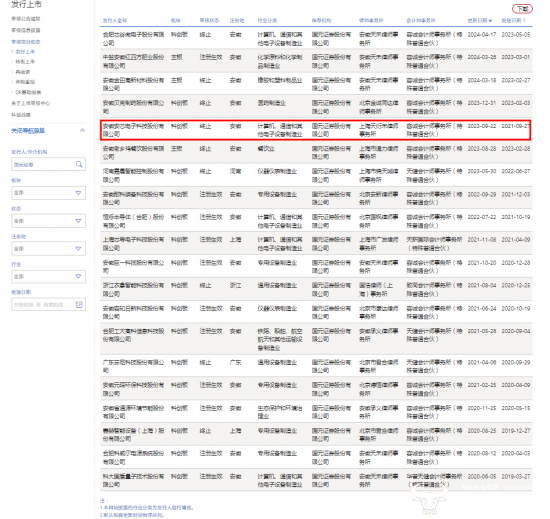Open 审核项目动态 menu item
The height and width of the screenshot is (519, 550).
click(x=26, y=42)
